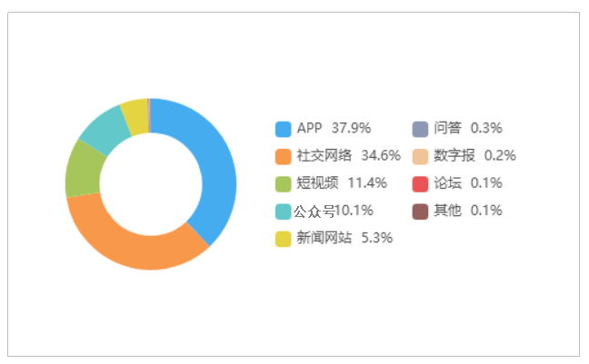
Task: Click the teal 公众号 donut segment
Action: 105,130
